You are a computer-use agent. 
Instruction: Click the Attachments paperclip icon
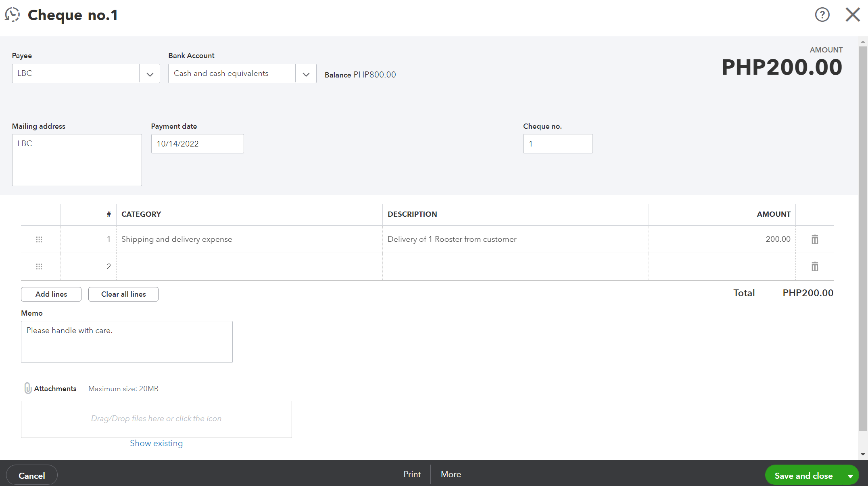tap(28, 388)
